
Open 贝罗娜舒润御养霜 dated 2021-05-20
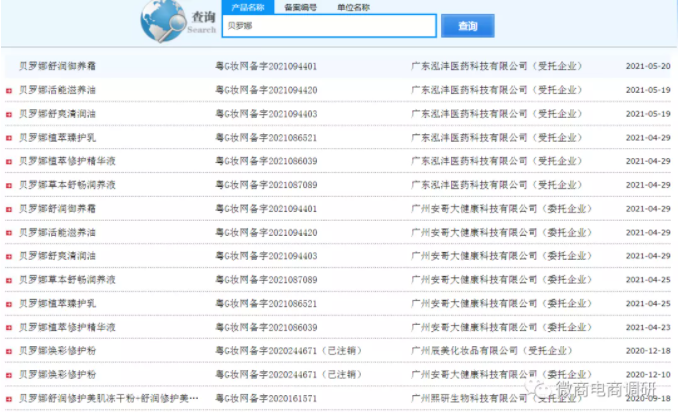(57, 66)
